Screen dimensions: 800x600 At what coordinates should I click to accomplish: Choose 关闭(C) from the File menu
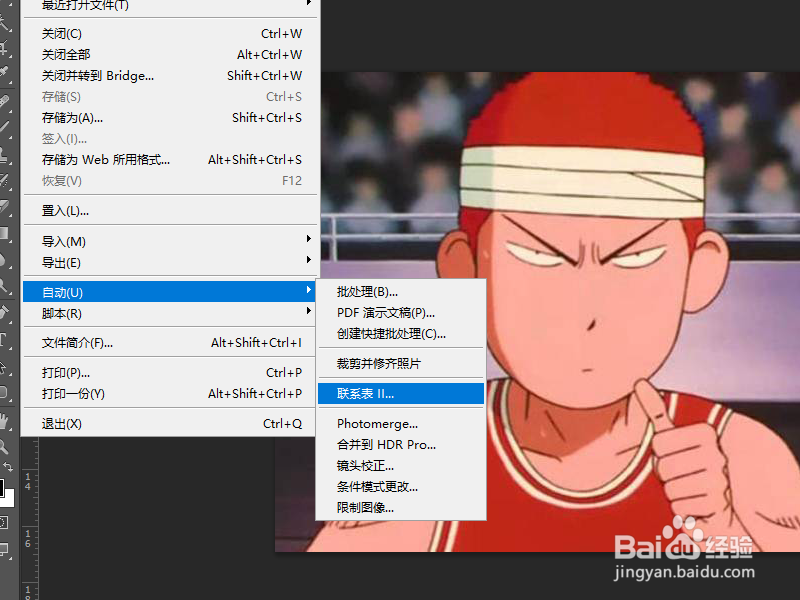point(170,34)
